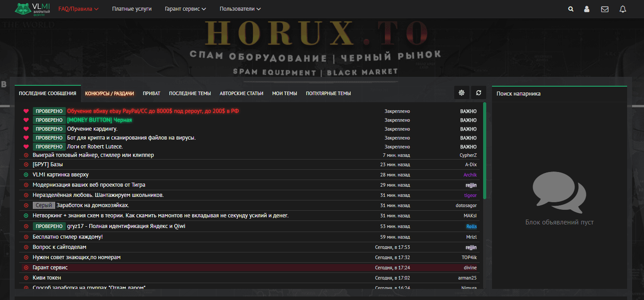Open the gear settings for the feed

tap(461, 92)
